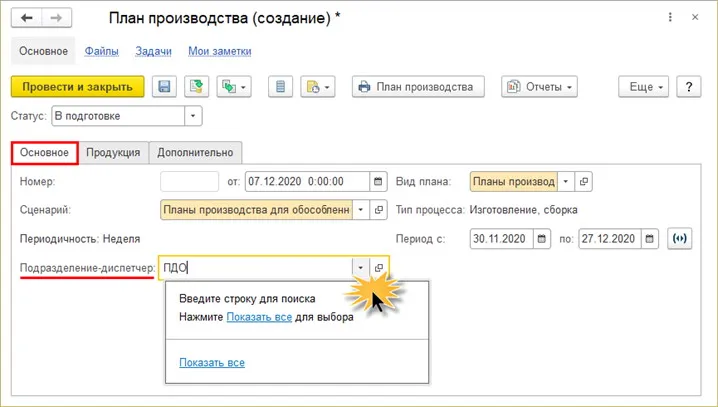
Task: Click the period selection button beside dates
Action: (x=680, y=239)
